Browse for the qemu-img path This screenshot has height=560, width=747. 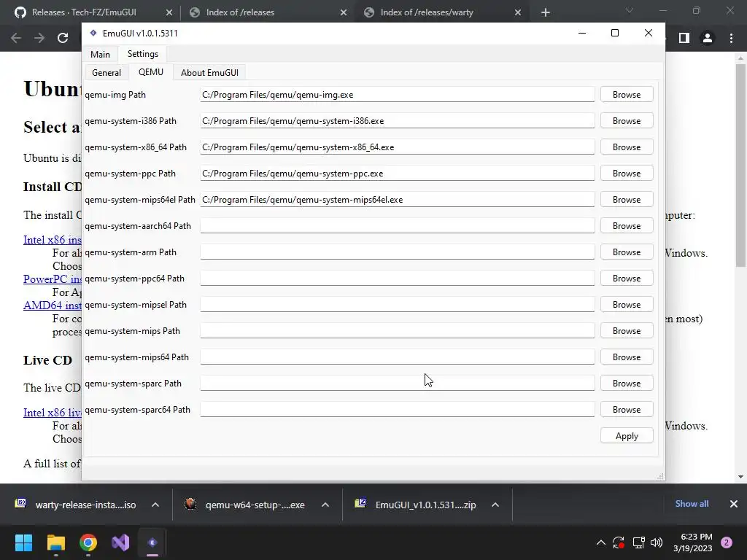click(x=627, y=94)
